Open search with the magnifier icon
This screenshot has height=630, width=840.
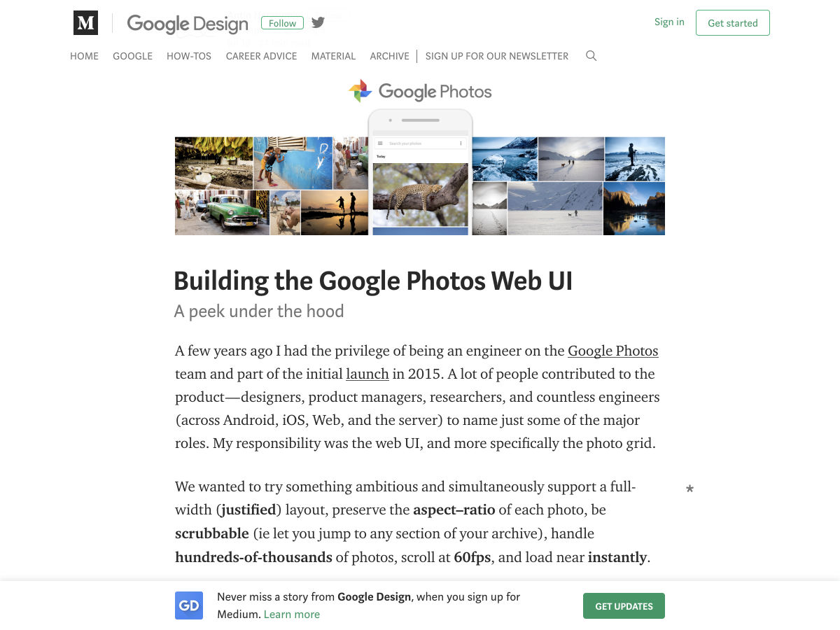pos(591,56)
